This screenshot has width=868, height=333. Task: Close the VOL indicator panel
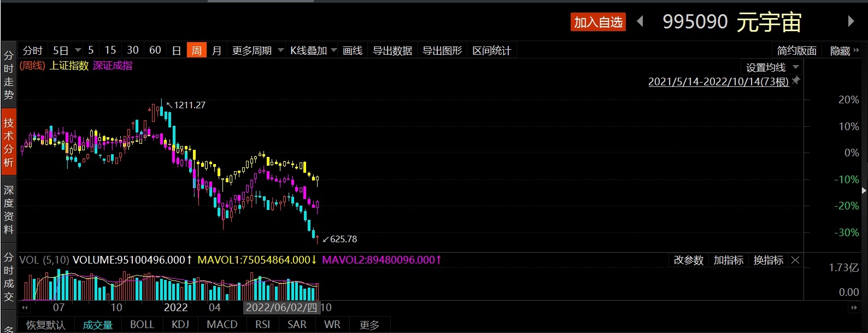click(795, 260)
